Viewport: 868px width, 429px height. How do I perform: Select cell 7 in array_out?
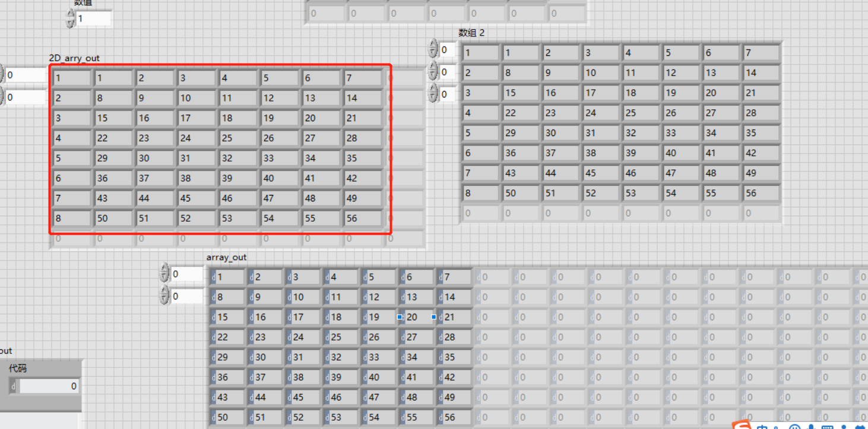(455, 277)
